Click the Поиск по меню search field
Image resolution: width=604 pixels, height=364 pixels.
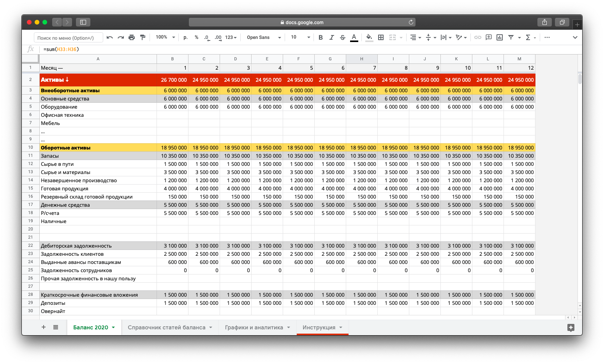pyautogui.click(x=69, y=38)
